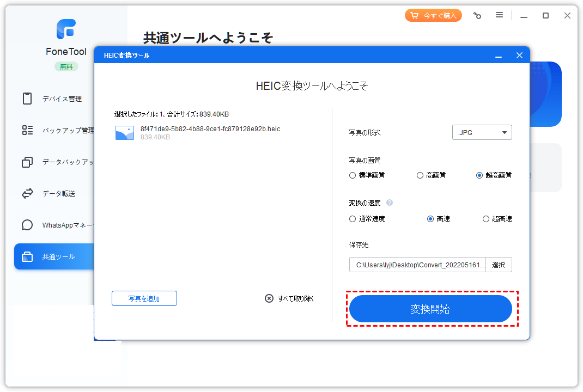
Task: Switch conversion speed to 超高速
Action: (485, 218)
